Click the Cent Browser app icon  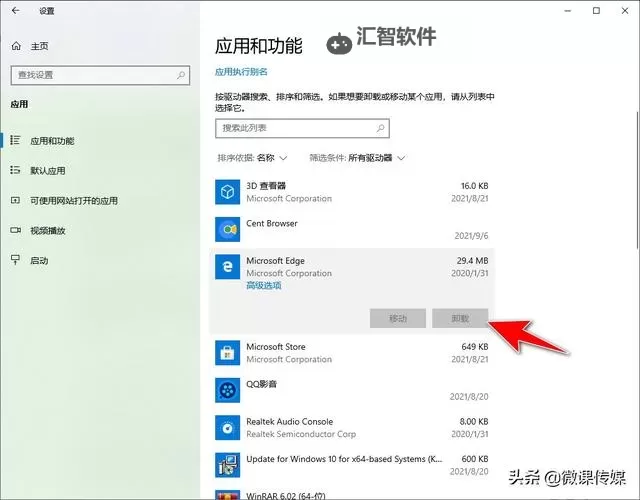[x=227, y=229]
